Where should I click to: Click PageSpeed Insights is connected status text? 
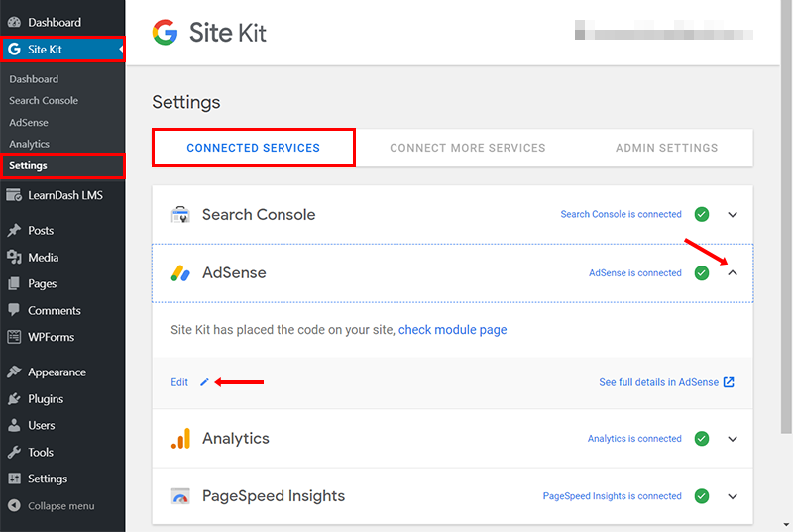pos(613,496)
